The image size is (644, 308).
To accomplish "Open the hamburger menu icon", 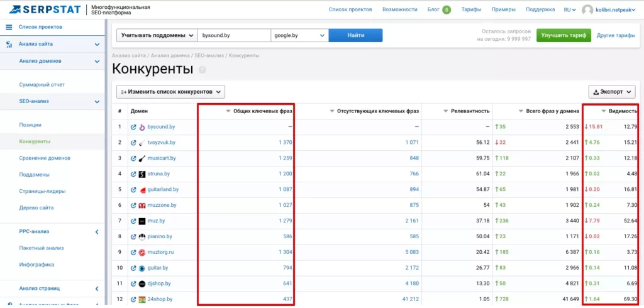I will point(9,27).
